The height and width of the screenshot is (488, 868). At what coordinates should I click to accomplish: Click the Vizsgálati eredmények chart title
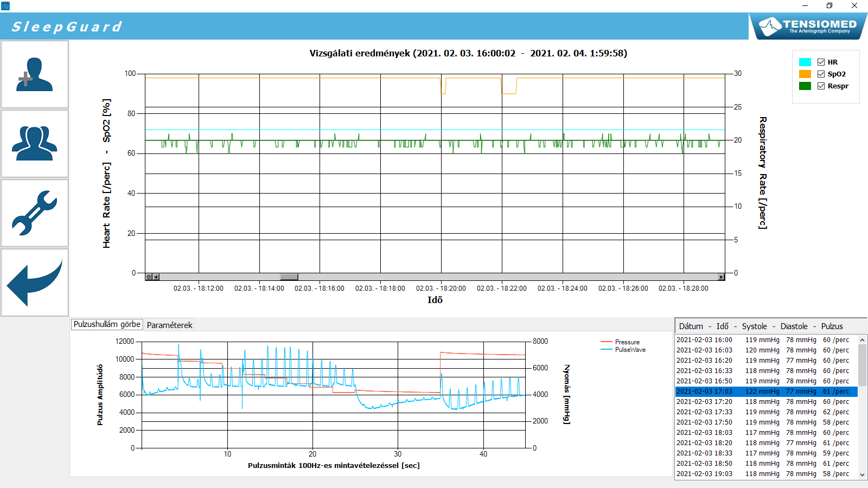[468, 53]
